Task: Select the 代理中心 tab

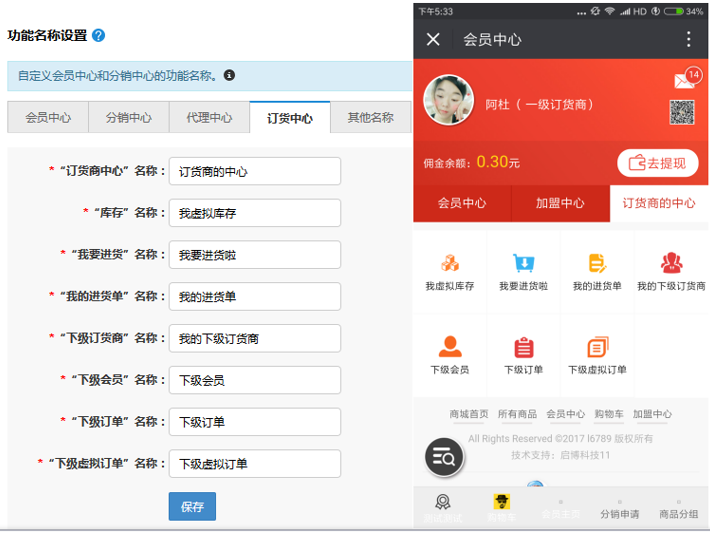Action: [x=209, y=117]
